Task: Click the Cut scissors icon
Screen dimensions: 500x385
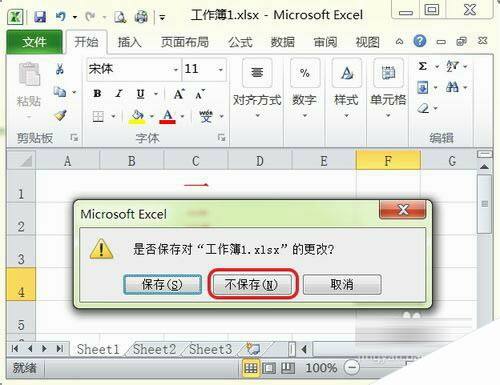Action: (x=60, y=69)
